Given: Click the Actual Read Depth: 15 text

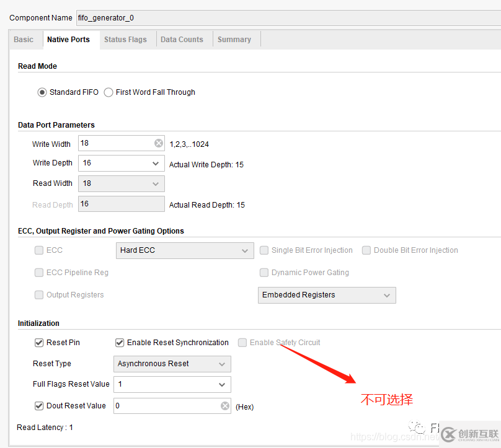Looking at the screenshot, I should [x=206, y=205].
